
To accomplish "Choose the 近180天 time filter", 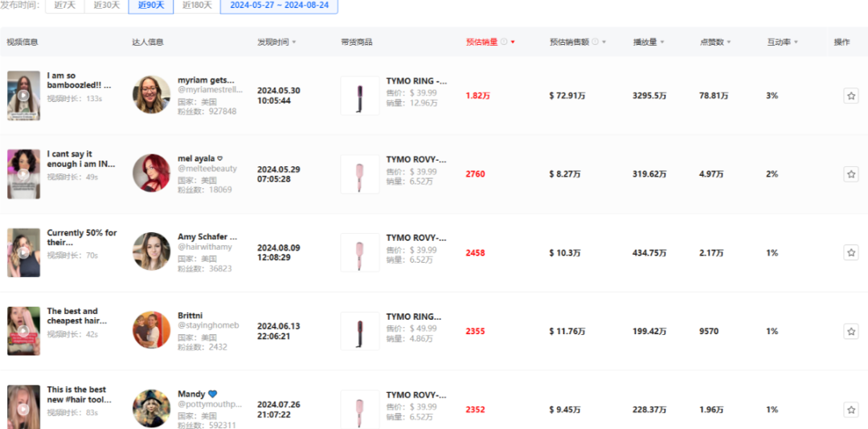I will [197, 6].
